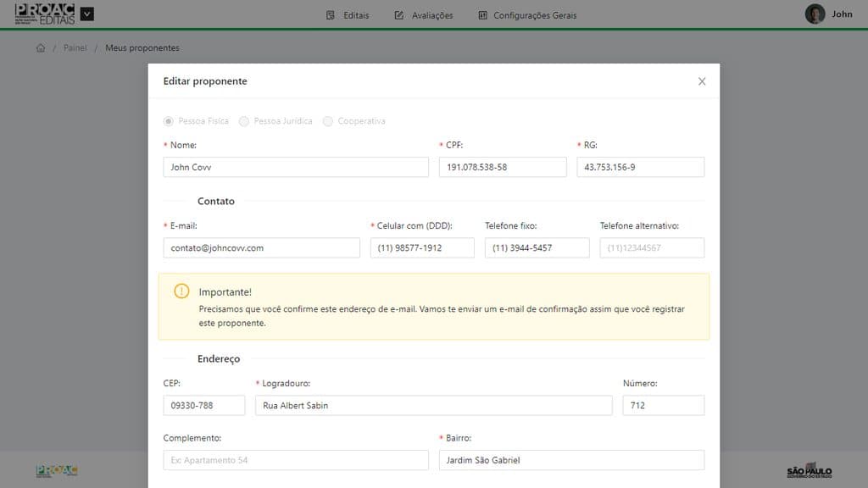The width and height of the screenshot is (868, 488).
Task: Click the Complemento input field
Action: click(x=296, y=460)
